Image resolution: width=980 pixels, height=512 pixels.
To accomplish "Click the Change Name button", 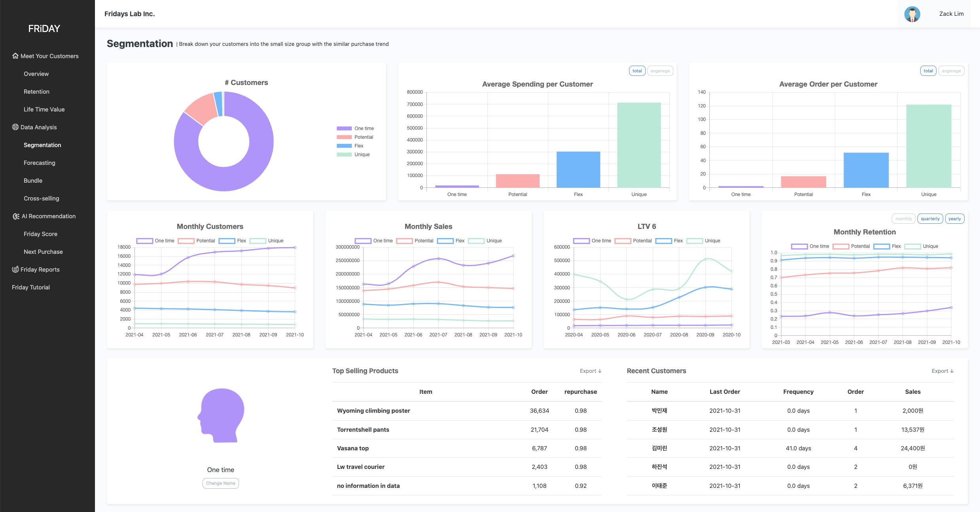I will pyautogui.click(x=221, y=483).
